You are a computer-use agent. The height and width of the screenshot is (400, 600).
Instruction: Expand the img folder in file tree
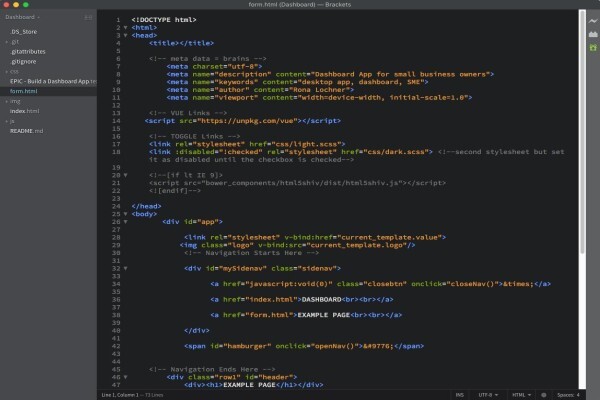[7, 101]
